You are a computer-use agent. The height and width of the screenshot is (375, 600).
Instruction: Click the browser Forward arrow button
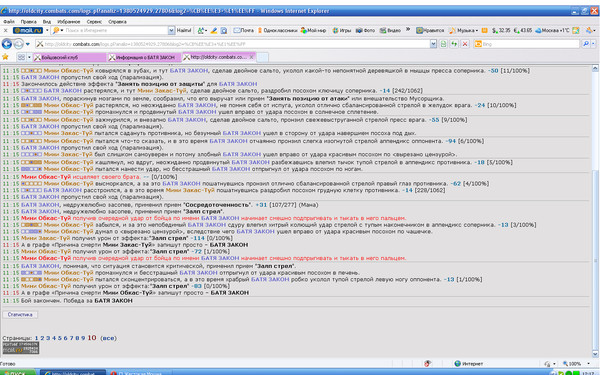tap(18, 44)
